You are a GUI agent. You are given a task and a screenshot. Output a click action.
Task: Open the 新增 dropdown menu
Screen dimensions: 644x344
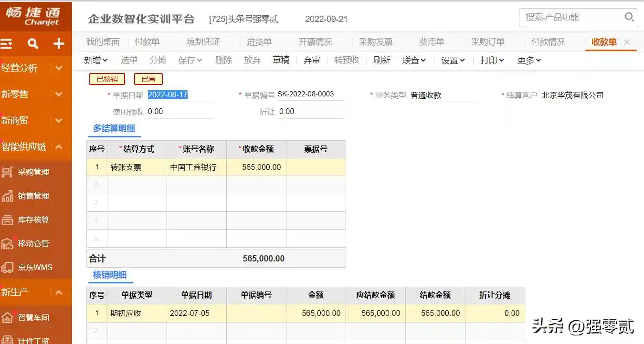coord(95,61)
